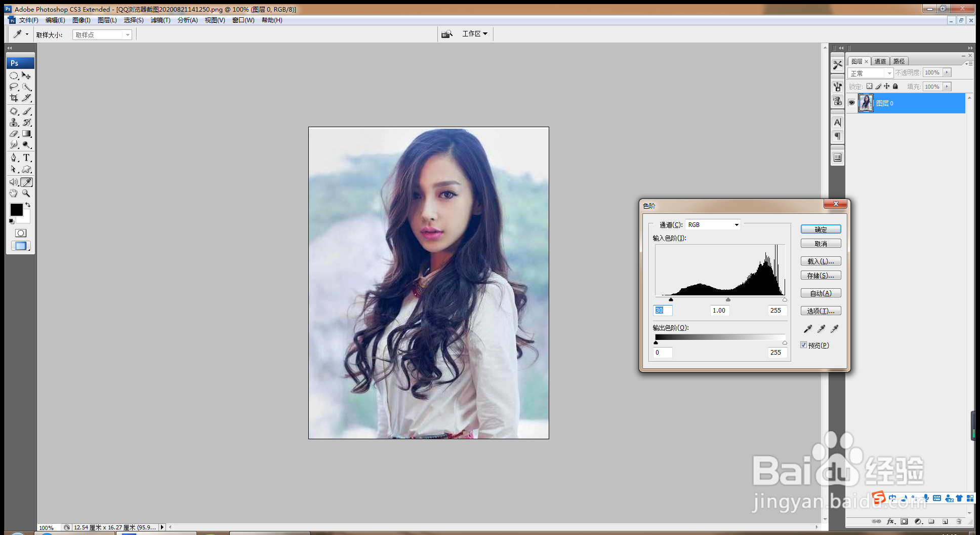Open the status bar info arrow
980x535 pixels.
click(x=162, y=527)
